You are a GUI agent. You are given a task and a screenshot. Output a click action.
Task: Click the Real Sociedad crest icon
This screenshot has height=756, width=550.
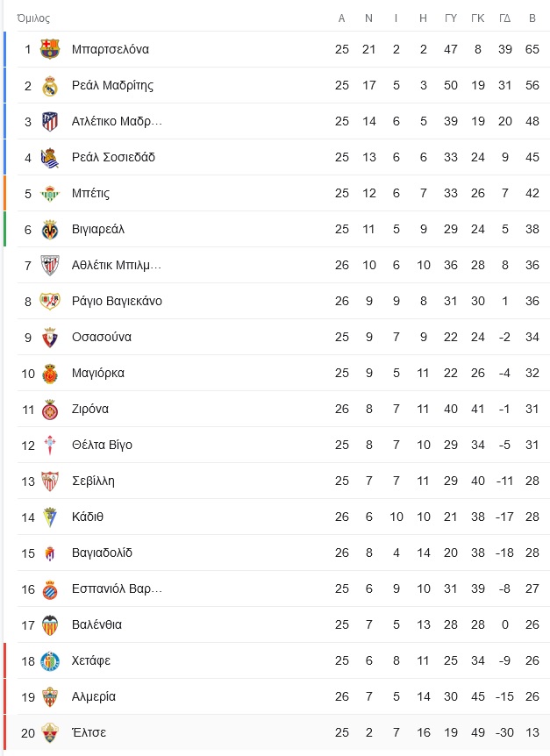click(x=50, y=157)
